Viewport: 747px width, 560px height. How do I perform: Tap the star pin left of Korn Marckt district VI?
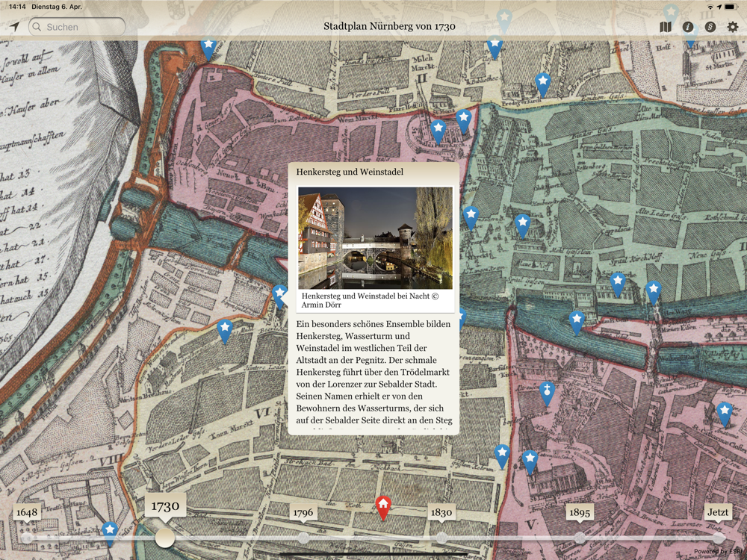[224, 331]
